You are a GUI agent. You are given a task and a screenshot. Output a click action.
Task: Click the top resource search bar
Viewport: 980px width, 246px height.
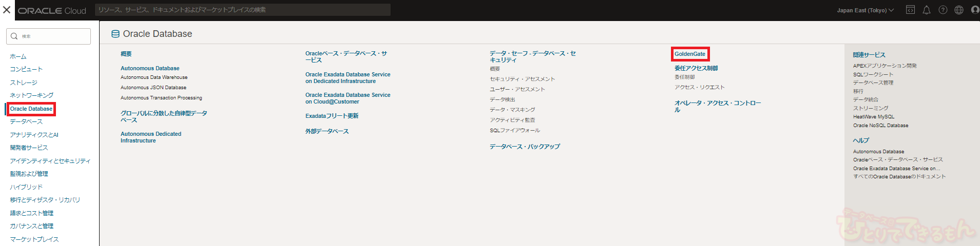click(242, 10)
